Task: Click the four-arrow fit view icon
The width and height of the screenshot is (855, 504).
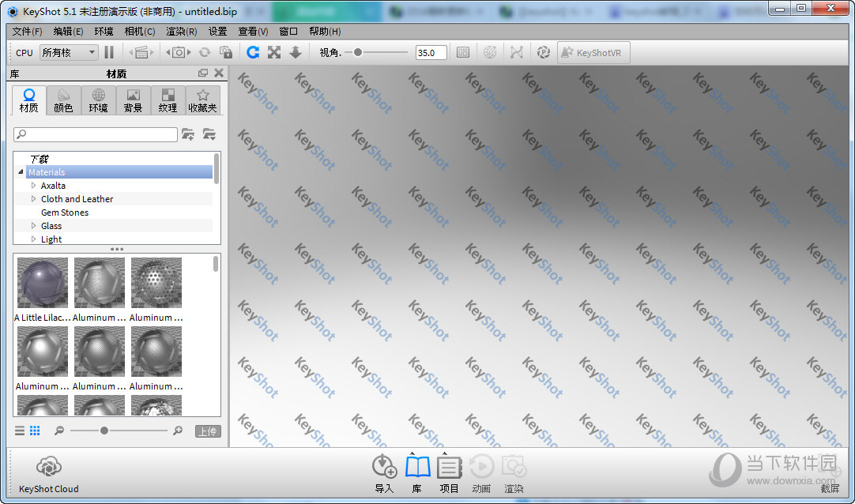Action: tap(274, 52)
